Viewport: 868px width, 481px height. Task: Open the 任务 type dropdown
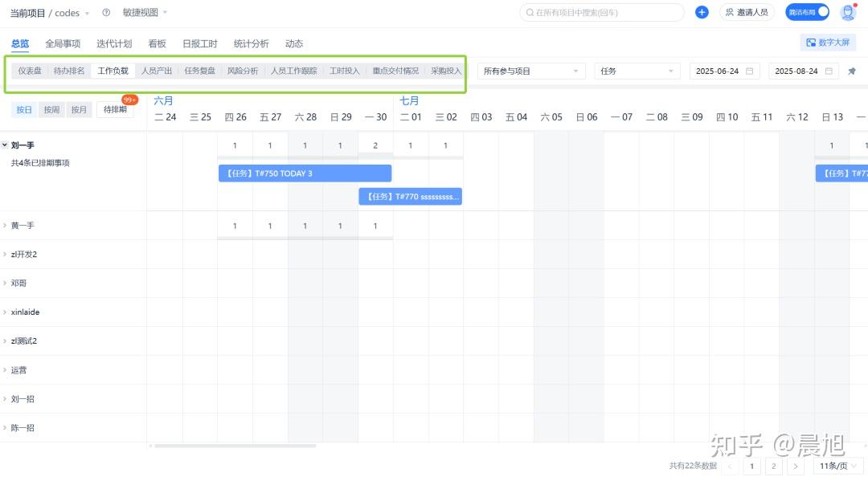[637, 71]
